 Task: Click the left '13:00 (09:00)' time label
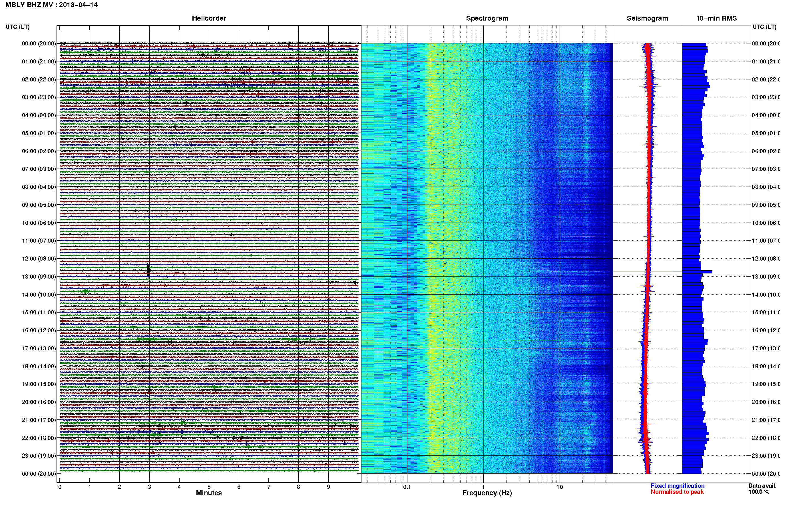point(39,277)
